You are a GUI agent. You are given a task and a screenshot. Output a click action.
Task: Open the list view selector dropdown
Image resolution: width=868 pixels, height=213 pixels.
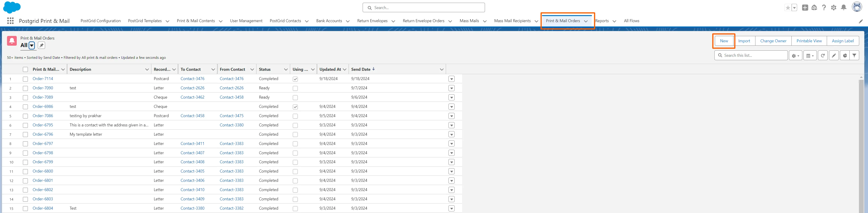click(32, 45)
